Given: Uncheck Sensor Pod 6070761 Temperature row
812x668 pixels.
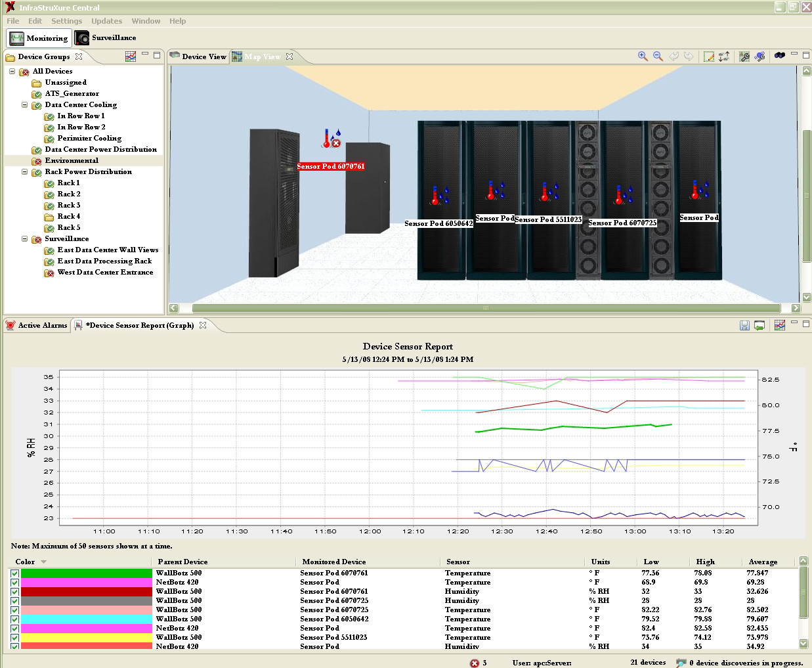Looking at the screenshot, I should pyautogui.click(x=14, y=573).
